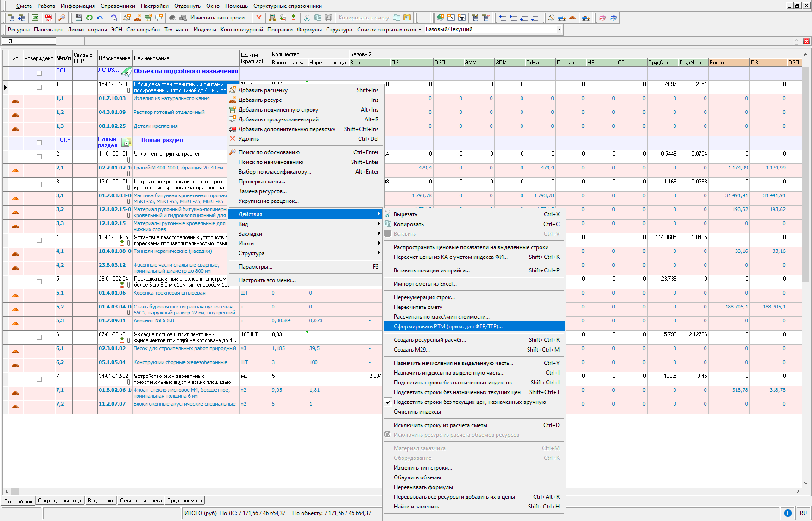Click the Excel export toolbar icon
Image resolution: width=812 pixels, height=521 pixels.
(35, 18)
